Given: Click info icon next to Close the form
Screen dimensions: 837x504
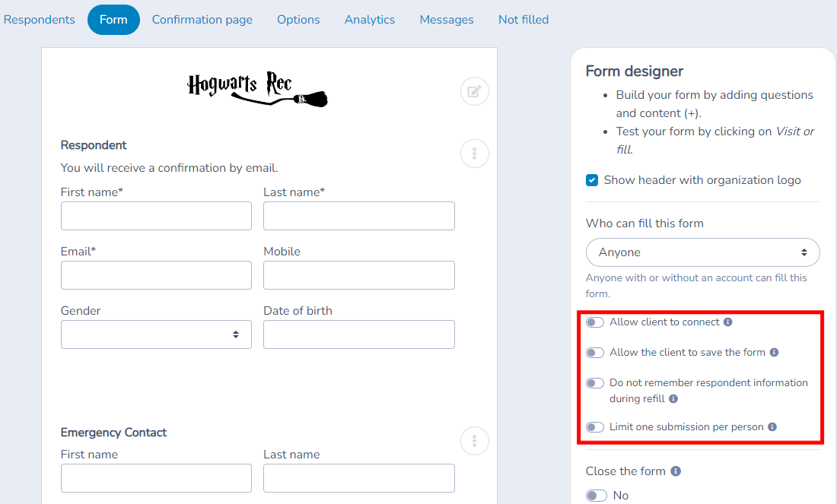Looking at the screenshot, I should point(676,471).
